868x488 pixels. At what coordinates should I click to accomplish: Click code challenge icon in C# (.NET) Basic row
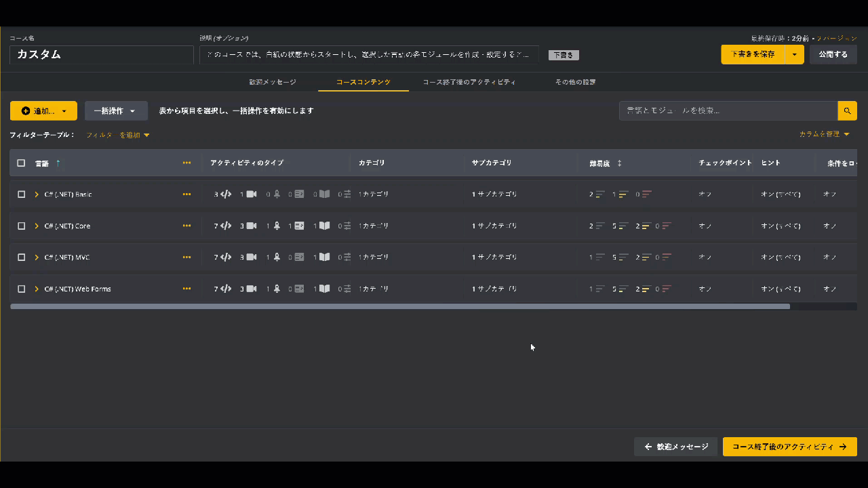[226, 195]
